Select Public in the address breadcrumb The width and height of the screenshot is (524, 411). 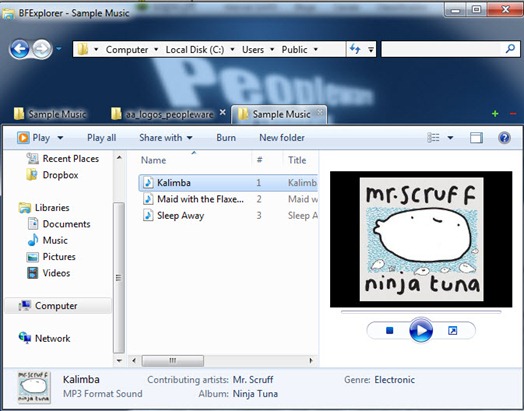point(294,49)
